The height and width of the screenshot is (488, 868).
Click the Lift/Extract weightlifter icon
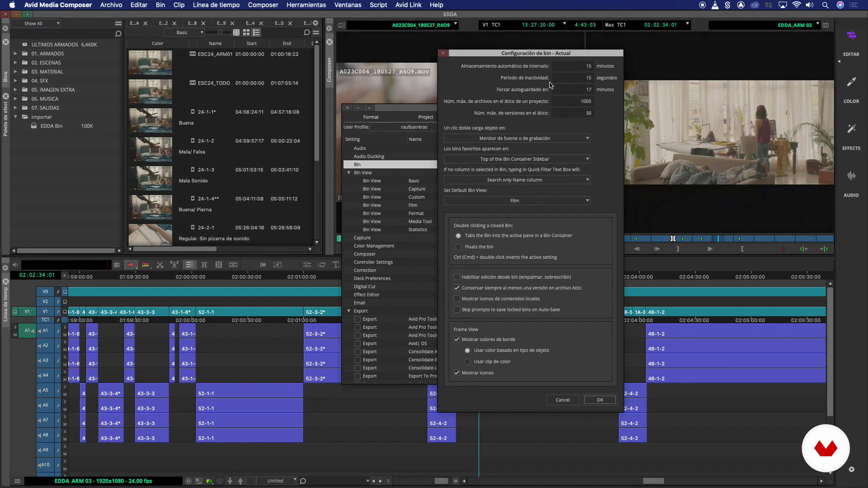[x=174, y=265]
